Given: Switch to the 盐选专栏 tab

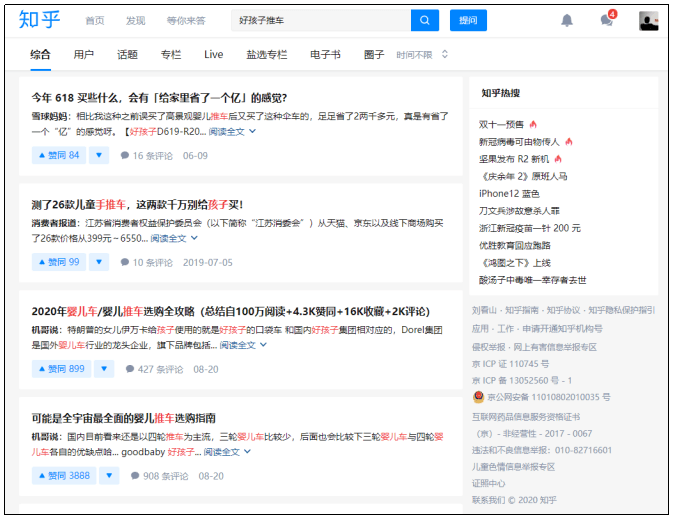Looking at the screenshot, I should pyautogui.click(x=266, y=55).
